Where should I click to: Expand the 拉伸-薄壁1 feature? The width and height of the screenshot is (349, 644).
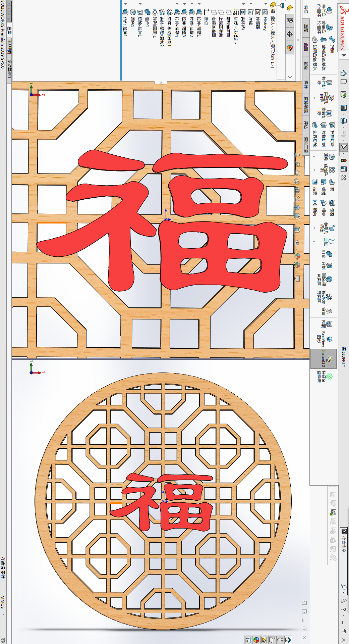pos(199,4)
